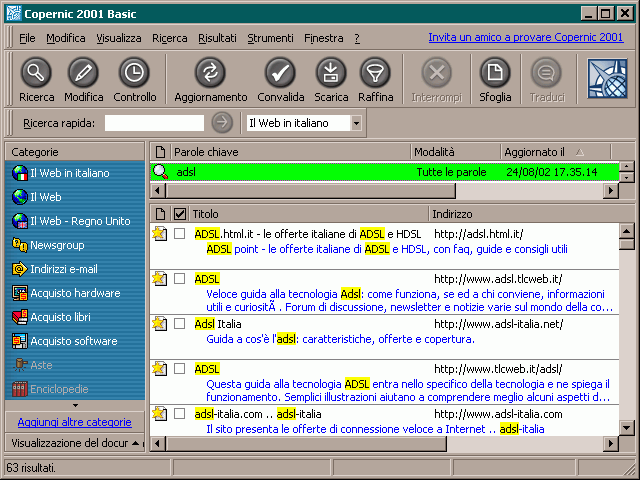The height and width of the screenshot is (480, 640).
Task: Click the Ricerca magnifier toolbar icon
Action: [x=36, y=73]
